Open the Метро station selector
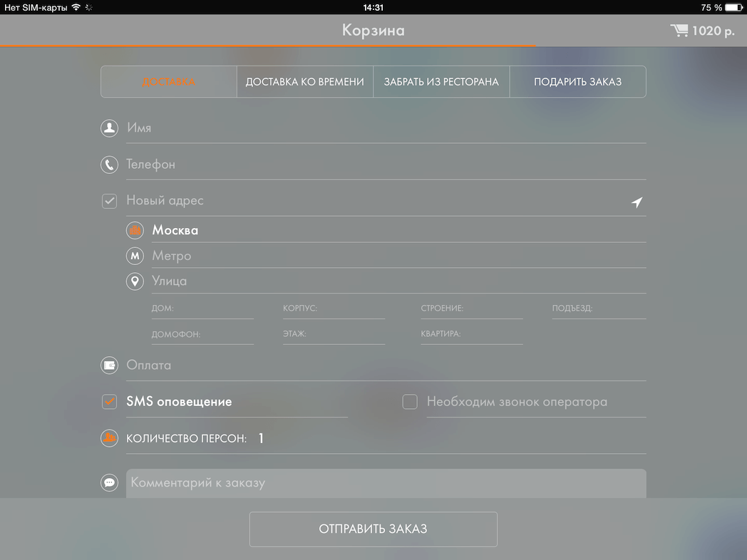747x560 pixels. 398,256
